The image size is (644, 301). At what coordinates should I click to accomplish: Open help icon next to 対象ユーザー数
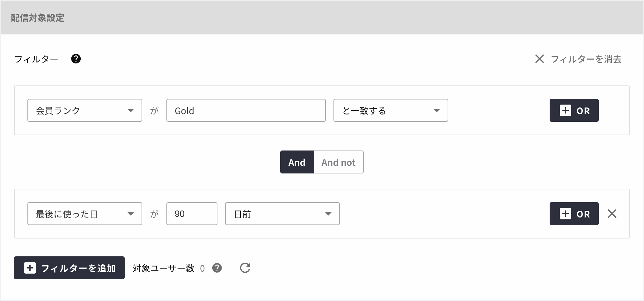pos(217,268)
